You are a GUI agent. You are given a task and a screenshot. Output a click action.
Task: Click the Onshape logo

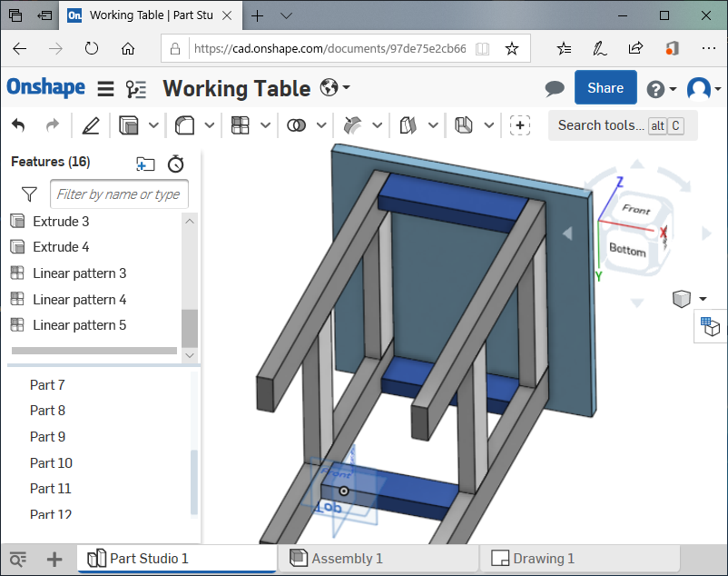tap(46, 87)
